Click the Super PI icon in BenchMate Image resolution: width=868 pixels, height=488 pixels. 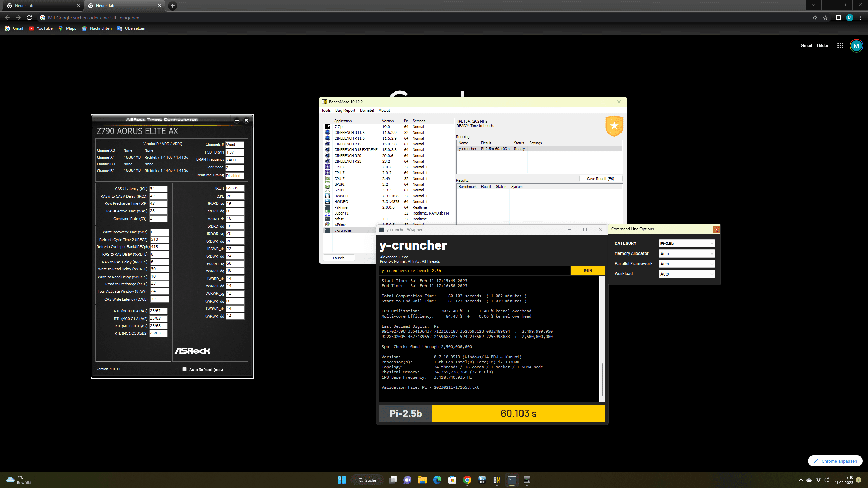[328, 213]
